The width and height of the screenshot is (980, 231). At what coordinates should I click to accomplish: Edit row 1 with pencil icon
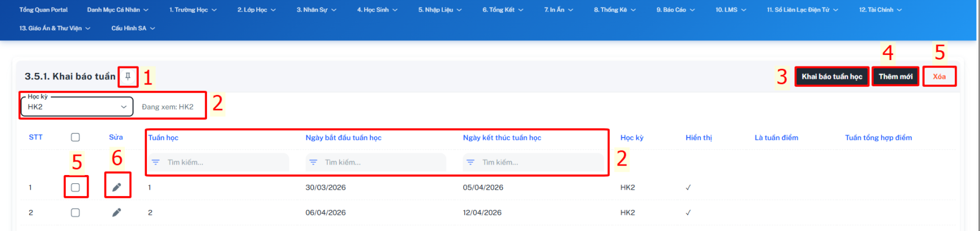tap(117, 187)
